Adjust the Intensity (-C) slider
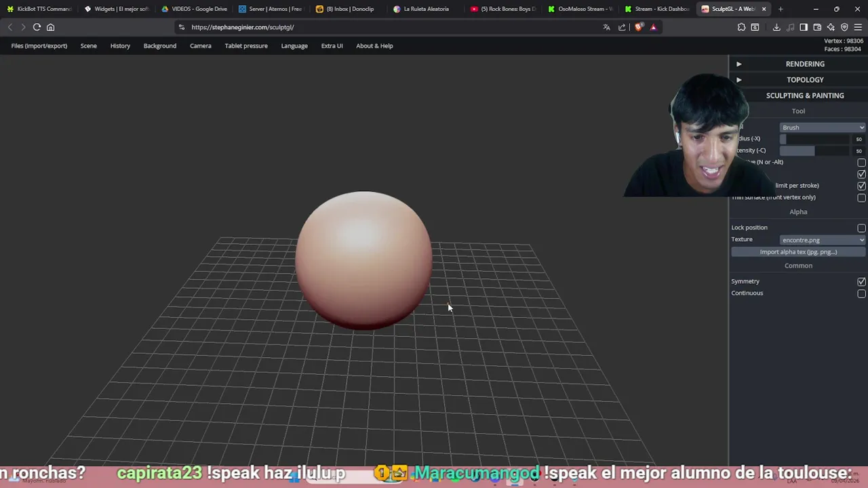The image size is (868, 488). (x=814, y=150)
